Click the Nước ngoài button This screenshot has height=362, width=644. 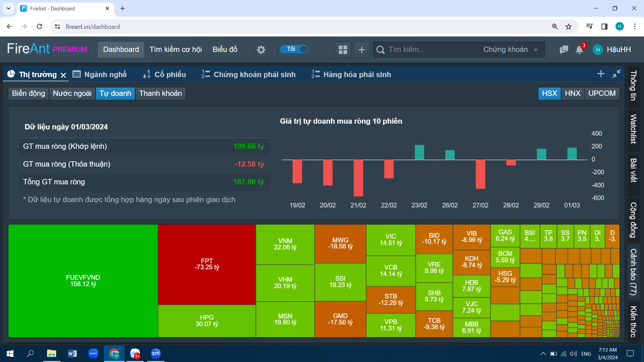(72, 93)
